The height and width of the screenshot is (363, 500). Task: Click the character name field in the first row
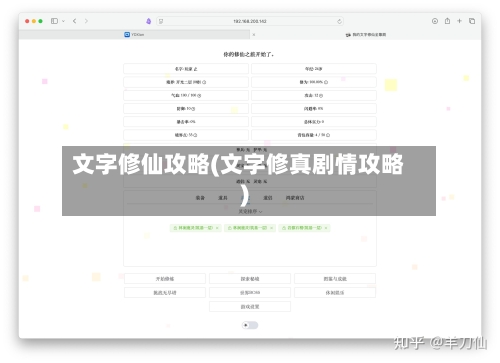click(186, 69)
